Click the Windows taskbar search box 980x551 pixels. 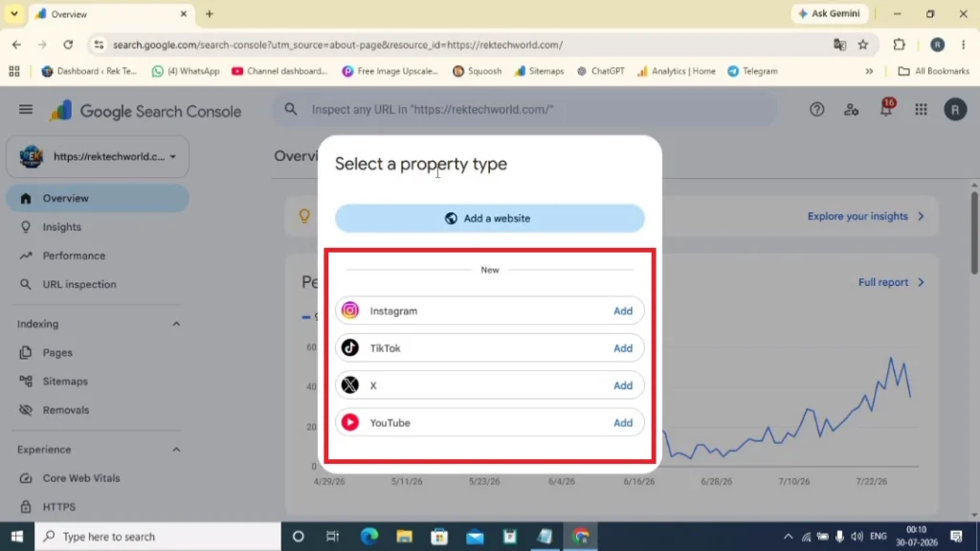pos(158,537)
